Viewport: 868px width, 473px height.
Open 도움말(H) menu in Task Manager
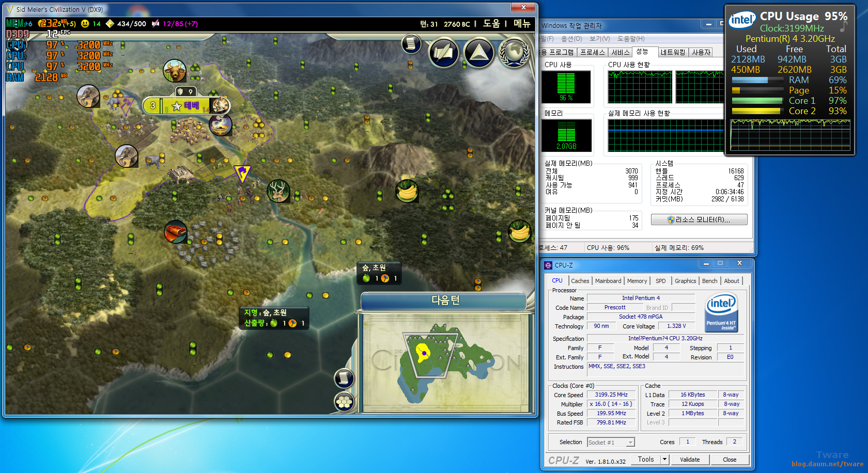(631, 39)
